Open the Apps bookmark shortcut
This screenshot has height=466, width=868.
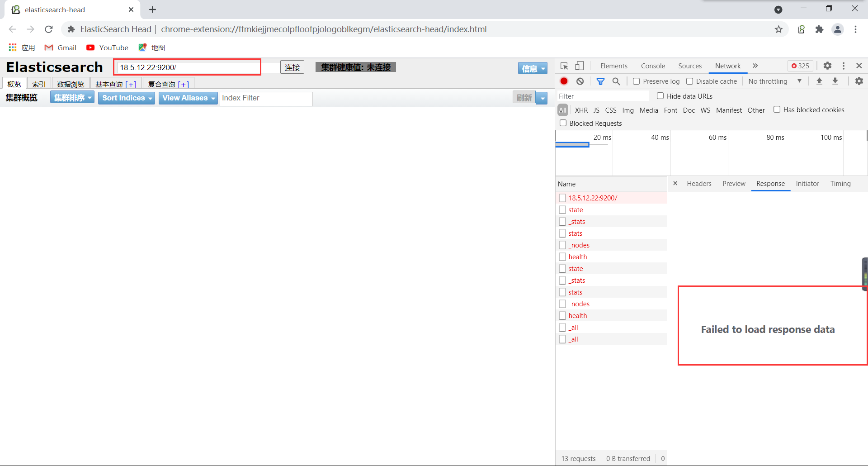pos(22,48)
